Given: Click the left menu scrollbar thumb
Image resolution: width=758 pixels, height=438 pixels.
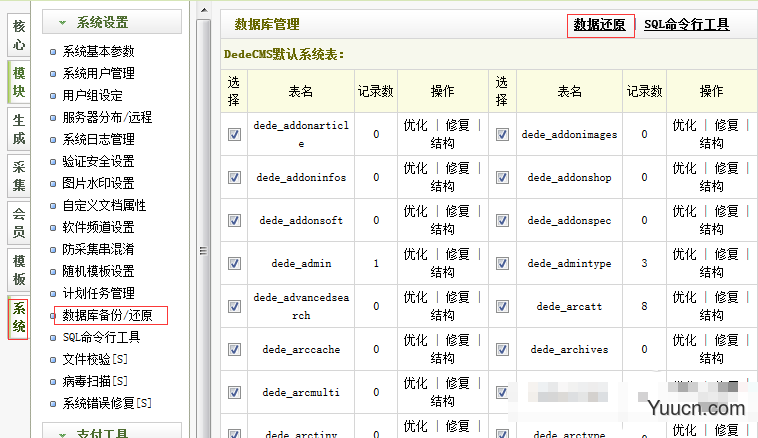Looking at the screenshot, I should click(204, 229).
